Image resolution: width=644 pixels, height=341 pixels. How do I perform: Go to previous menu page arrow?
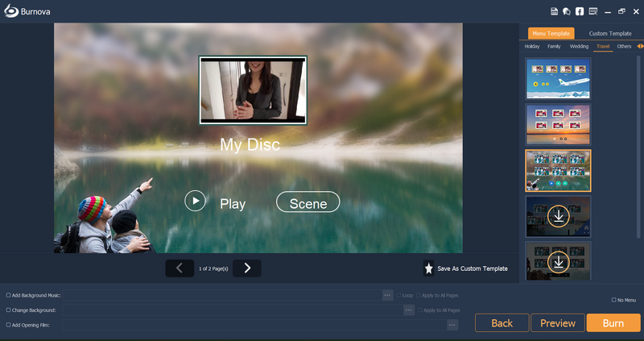[180, 268]
